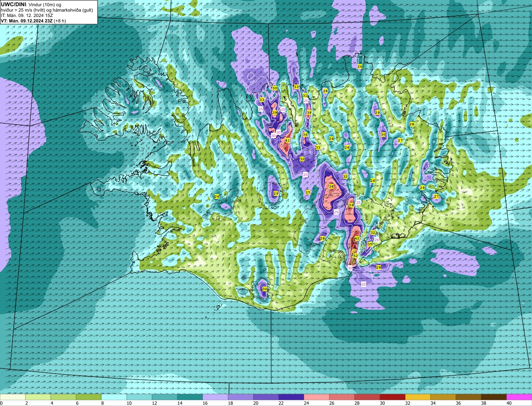Click the yellow gust label "42"
Image resolution: width=532 pixels, height=406 pixels.
(357, 238)
